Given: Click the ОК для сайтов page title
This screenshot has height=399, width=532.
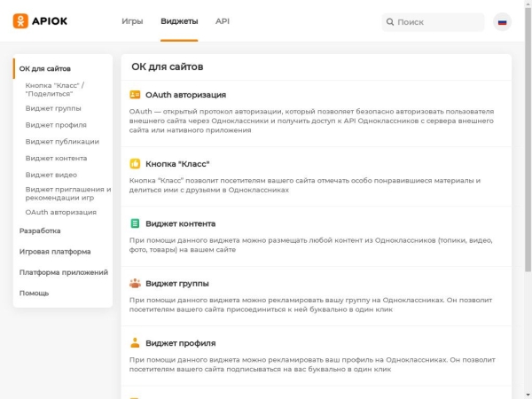Looking at the screenshot, I should (168, 66).
